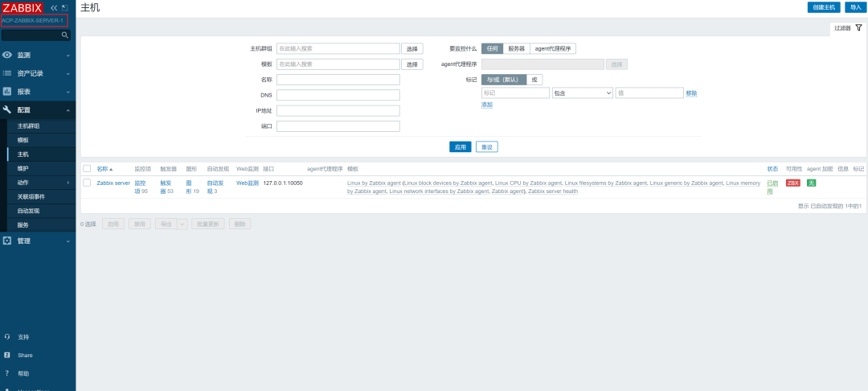The width and height of the screenshot is (868, 391).
Task: Expand the 报表 menu chevron
Action: point(68,92)
